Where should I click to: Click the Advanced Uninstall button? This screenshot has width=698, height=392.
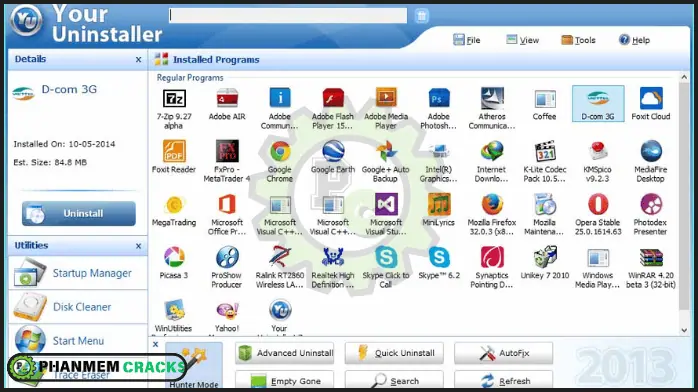coord(284,353)
